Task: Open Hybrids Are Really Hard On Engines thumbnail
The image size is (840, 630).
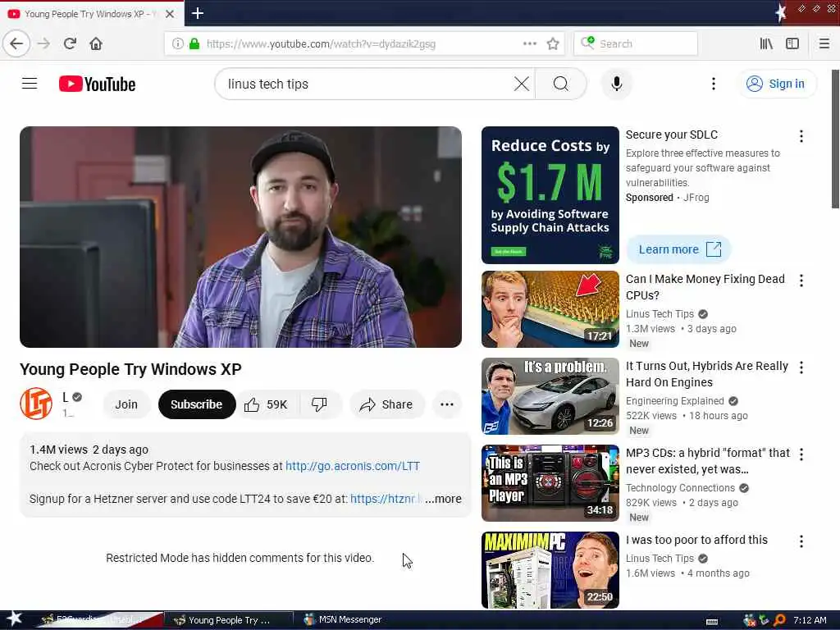Action: [550, 396]
